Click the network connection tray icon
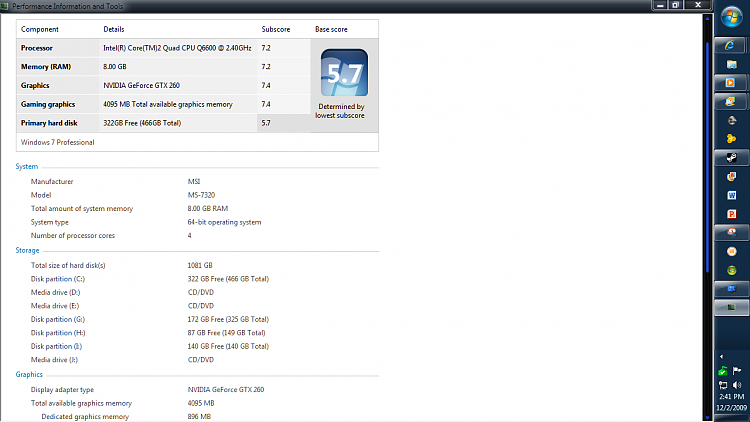This screenshot has width=750, height=422. click(723, 385)
